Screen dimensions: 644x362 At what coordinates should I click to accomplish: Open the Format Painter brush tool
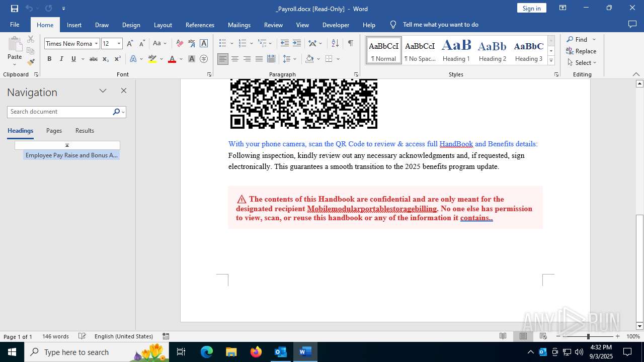pos(31,62)
